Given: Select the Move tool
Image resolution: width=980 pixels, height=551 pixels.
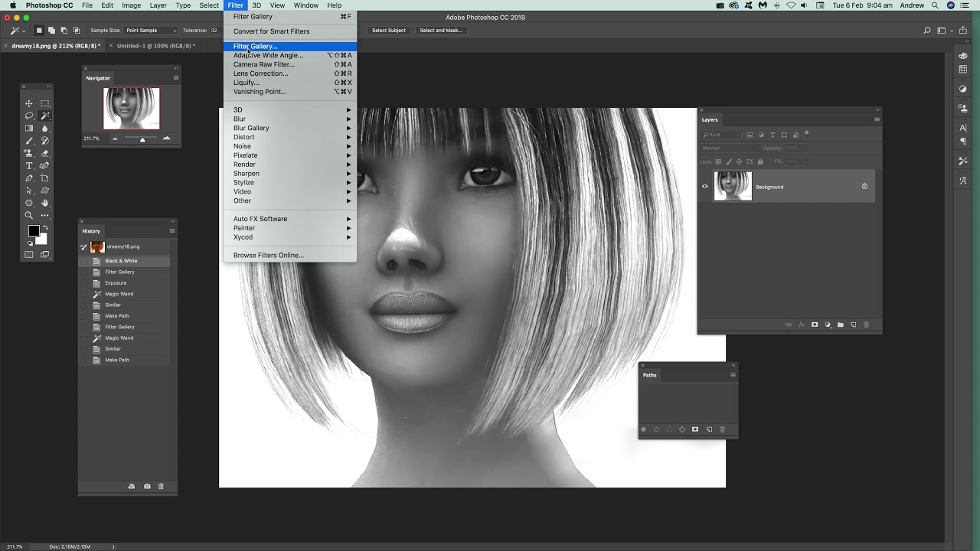Looking at the screenshot, I should pyautogui.click(x=29, y=103).
